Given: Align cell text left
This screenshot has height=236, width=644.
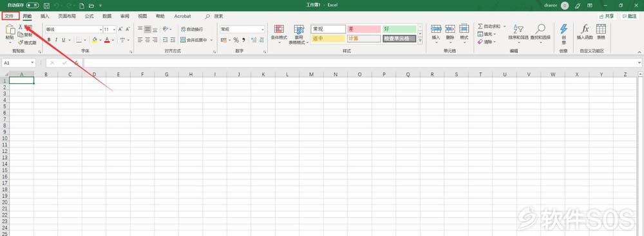Looking at the screenshot, I should tap(140, 40).
